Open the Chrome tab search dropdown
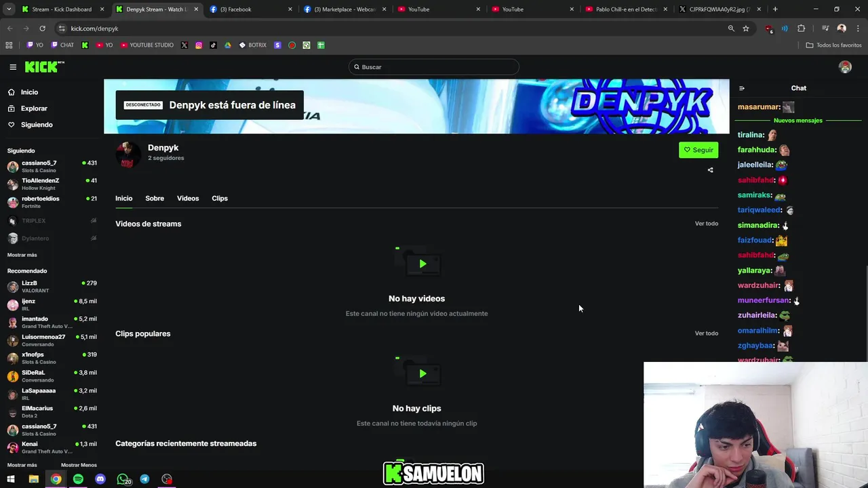The image size is (868, 488). (x=9, y=9)
